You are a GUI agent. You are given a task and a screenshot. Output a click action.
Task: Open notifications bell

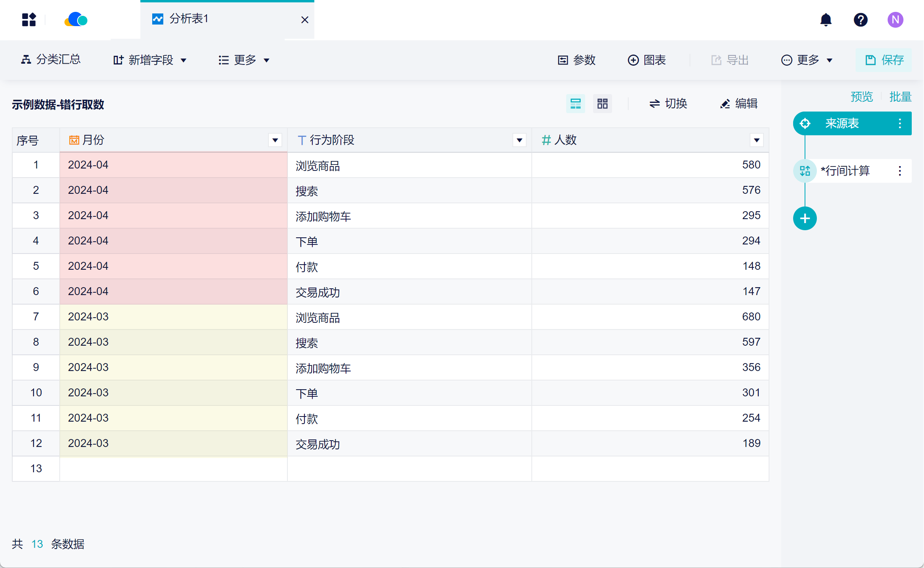(826, 19)
